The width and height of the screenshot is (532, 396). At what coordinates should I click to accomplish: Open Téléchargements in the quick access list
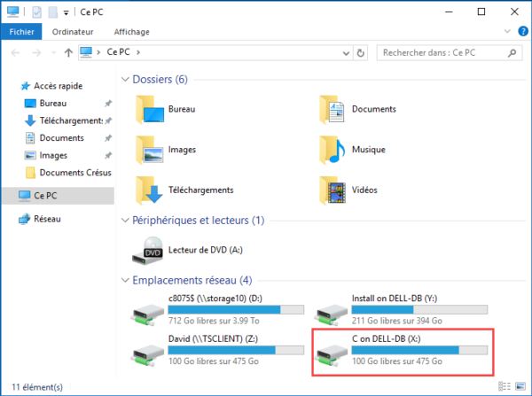tap(71, 120)
